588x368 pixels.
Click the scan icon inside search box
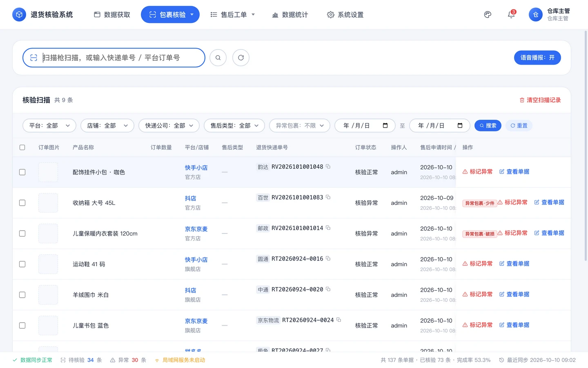tap(34, 58)
